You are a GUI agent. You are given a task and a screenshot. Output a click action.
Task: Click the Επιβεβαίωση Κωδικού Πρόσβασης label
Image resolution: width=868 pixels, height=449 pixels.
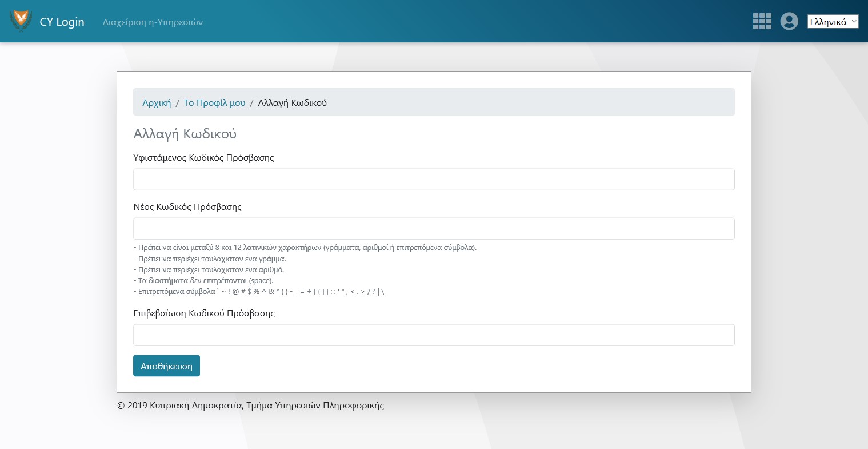204,313
